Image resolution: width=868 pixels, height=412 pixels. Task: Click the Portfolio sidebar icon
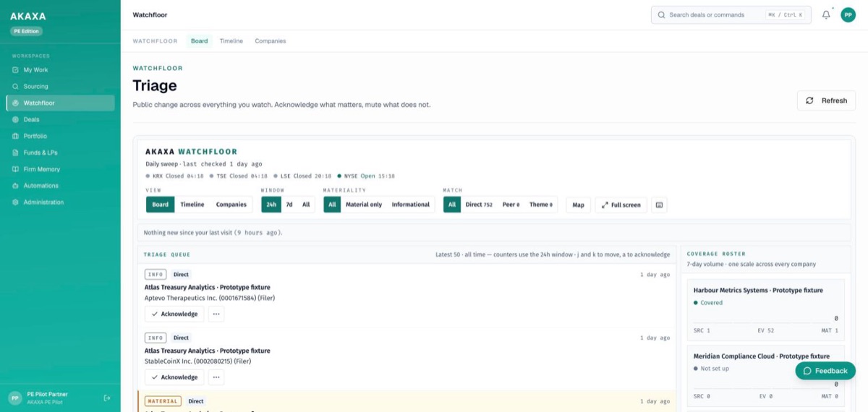click(15, 136)
